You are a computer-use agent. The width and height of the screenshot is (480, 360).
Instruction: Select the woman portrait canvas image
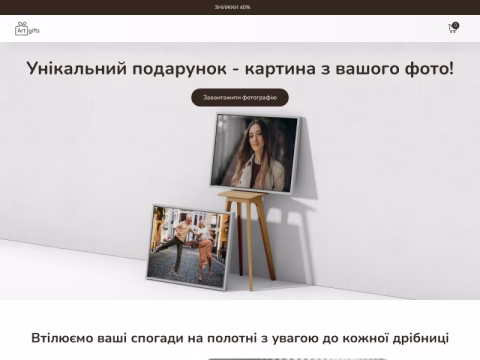tap(255, 154)
